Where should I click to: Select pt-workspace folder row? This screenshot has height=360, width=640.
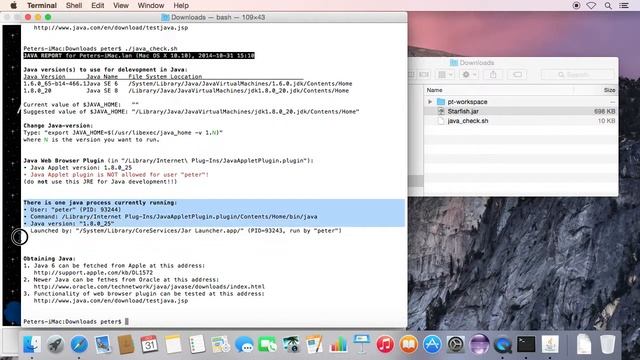pos(520,102)
